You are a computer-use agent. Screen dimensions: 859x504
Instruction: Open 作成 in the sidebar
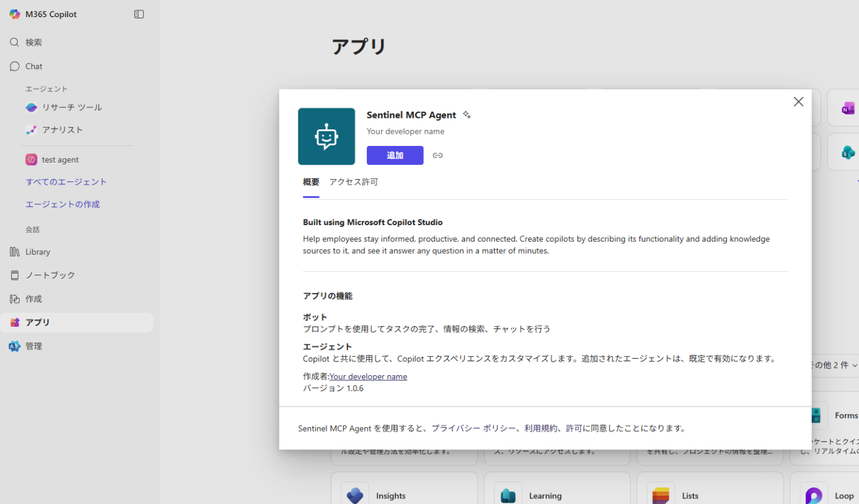click(x=77, y=299)
